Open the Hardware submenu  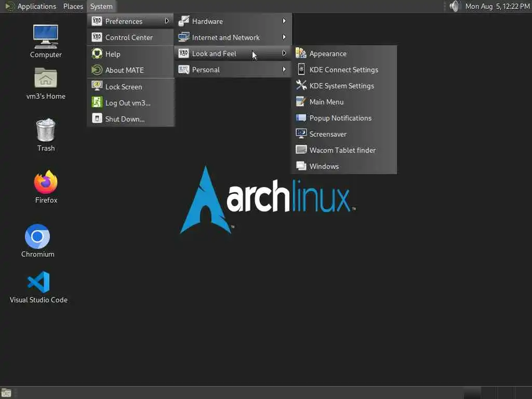point(233,21)
